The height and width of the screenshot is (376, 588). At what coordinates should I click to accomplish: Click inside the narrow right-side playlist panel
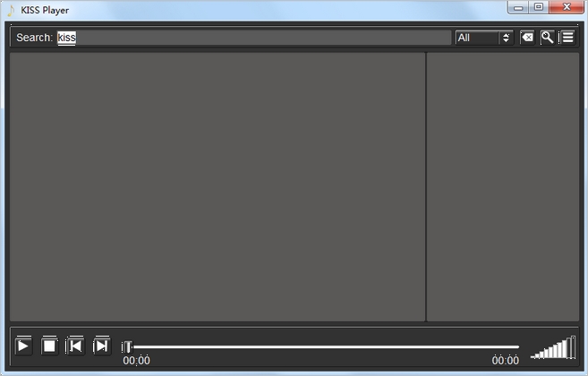(x=503, y=187)
